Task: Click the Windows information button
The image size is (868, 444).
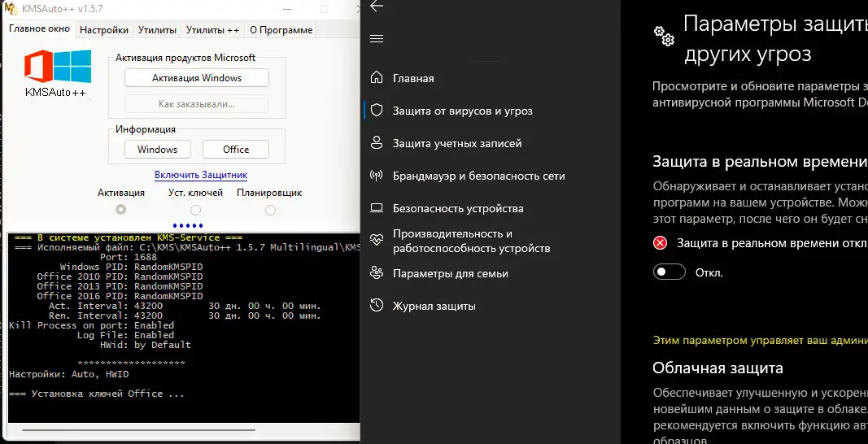Action: click(157, 150)
